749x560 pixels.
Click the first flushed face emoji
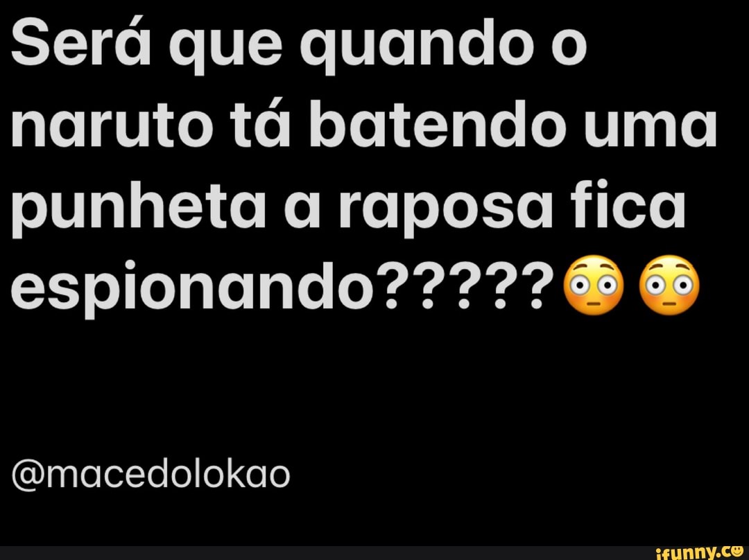click(x=594, y=285)
